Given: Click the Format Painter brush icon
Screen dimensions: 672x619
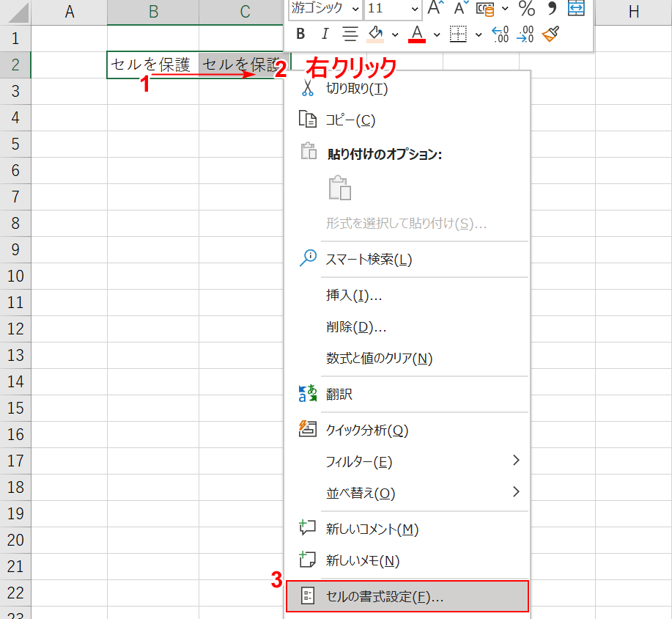Looking at the screenshot, I should pyautogui.click(x=550, y=34).
